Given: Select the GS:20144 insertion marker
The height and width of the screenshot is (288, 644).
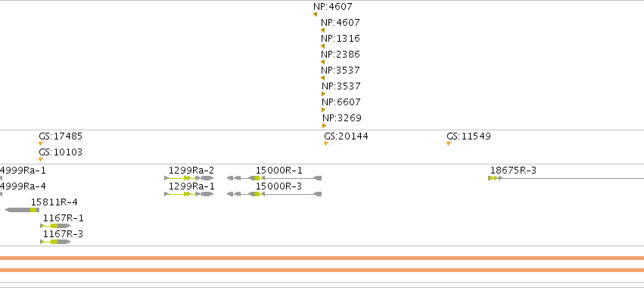Looking at the screenshot, I should (326, 144).
